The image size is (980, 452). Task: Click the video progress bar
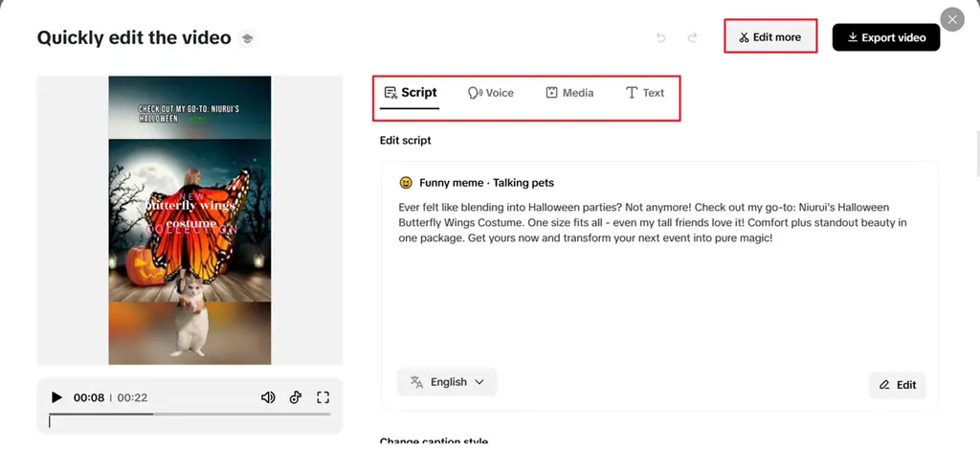[x=189, y=415]
